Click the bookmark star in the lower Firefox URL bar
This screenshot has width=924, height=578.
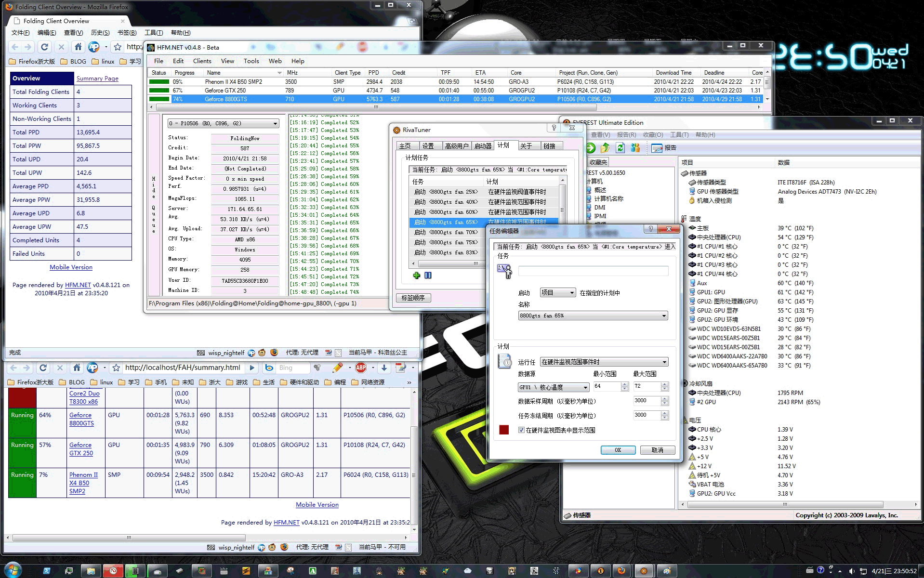tap(116, 368)
